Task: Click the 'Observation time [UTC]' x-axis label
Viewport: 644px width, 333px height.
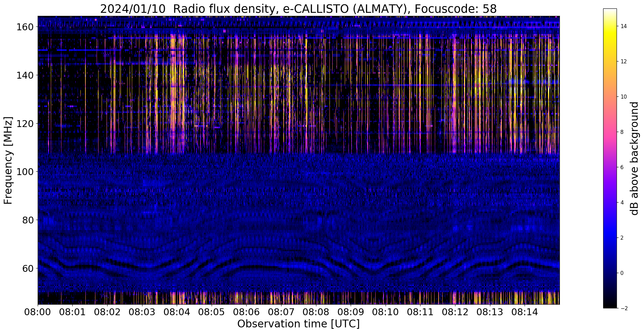Action: point(298,324)
